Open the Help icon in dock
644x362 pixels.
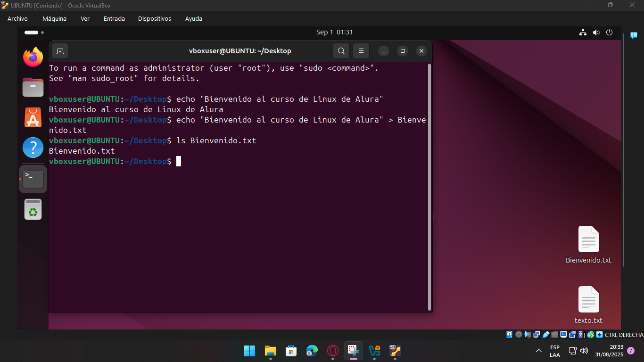(x=33, y=148)
